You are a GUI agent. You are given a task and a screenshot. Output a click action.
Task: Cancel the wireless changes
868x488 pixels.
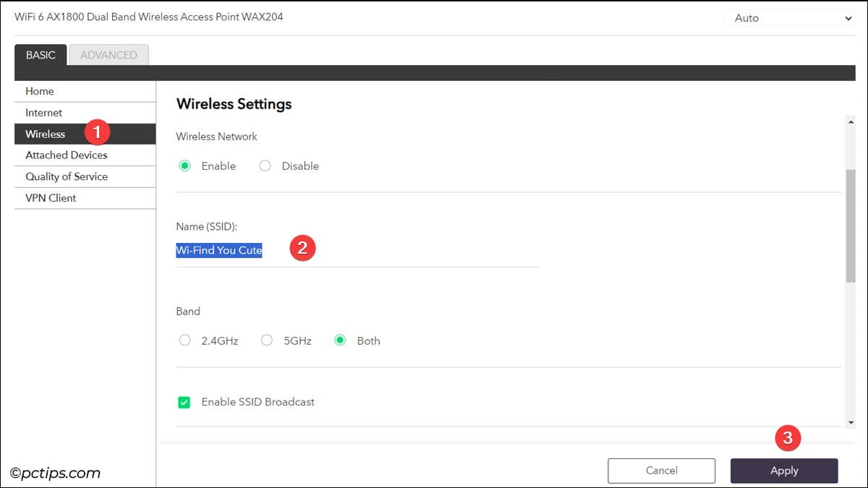[x=661, y=471]
